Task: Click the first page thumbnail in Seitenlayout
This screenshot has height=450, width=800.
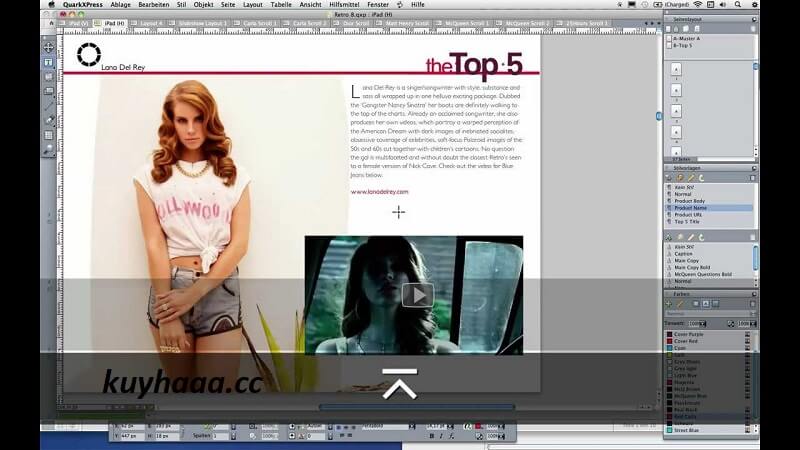Action: pos(676,69)
